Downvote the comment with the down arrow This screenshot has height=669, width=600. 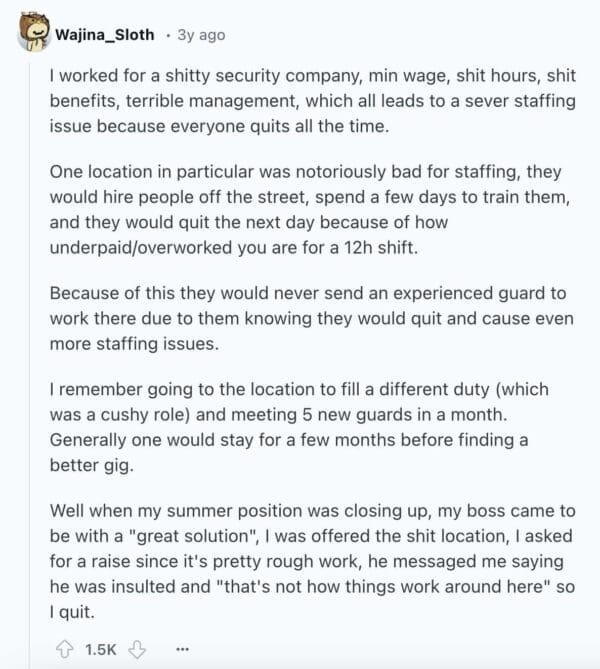click(x=138, y=649)
